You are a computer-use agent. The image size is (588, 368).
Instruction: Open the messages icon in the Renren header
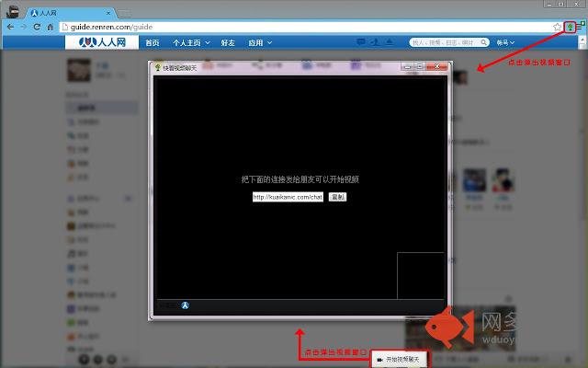[x=361, y=42]
